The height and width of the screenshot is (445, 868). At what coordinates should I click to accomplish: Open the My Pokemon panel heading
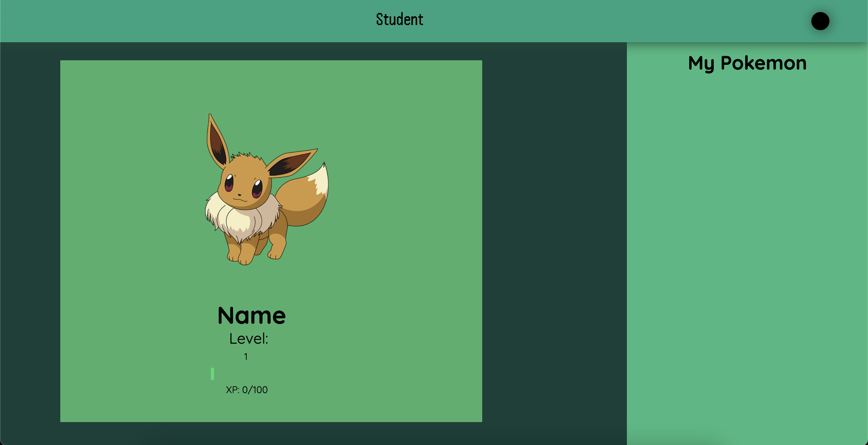[747, 63]
